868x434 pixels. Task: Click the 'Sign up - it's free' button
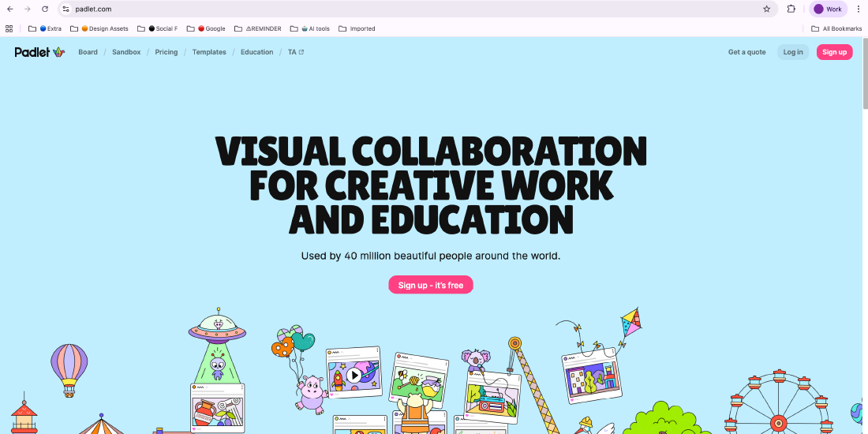tap(431, 285)
